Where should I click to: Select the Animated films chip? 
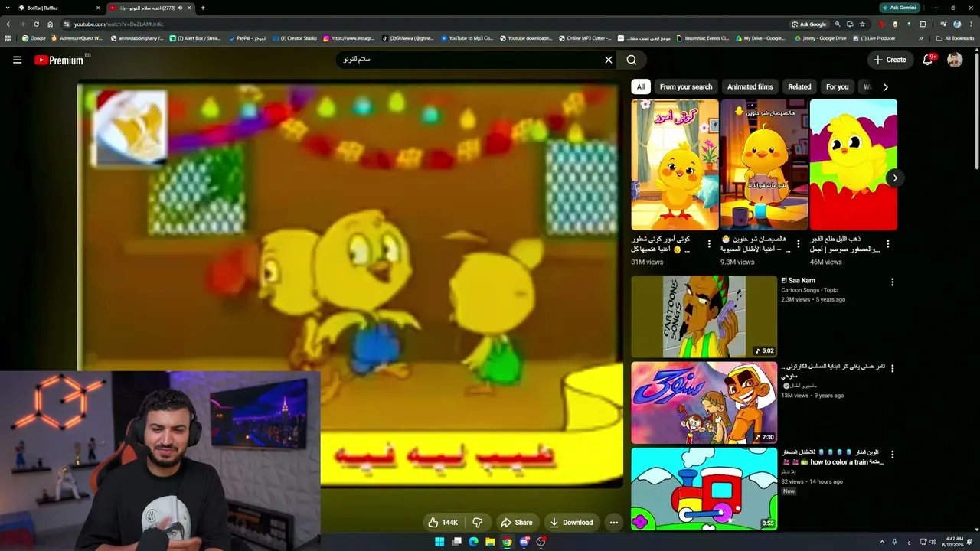coord(750,86)
